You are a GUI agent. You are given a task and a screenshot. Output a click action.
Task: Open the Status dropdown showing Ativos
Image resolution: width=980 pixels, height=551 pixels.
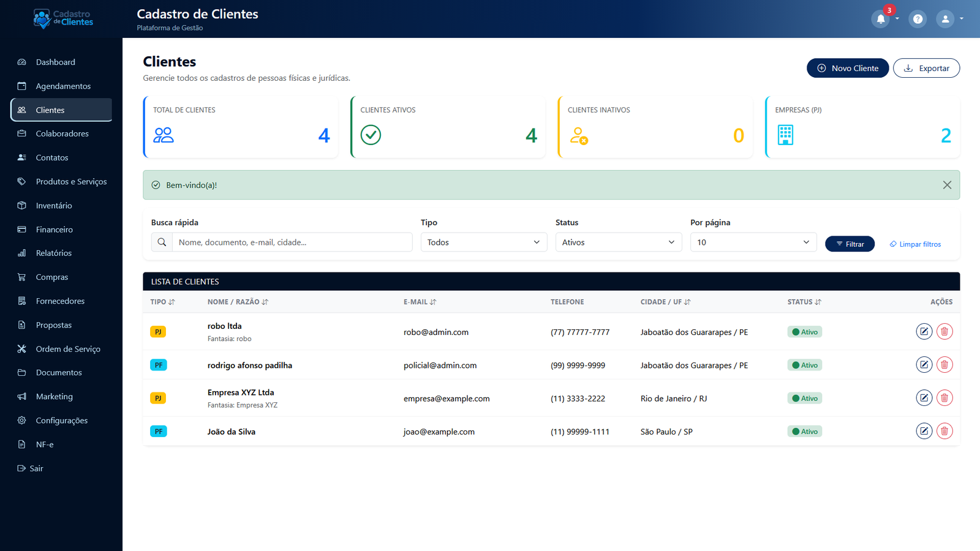[x=618, y=242]
